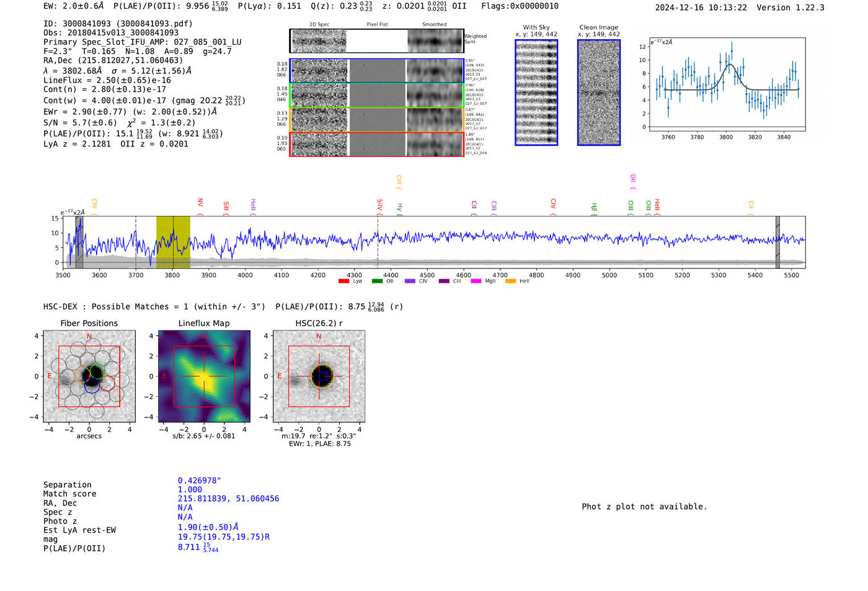868x591 pixels.
Task: Select the magenta MgII legend swatch
Action: click(476, 282)
